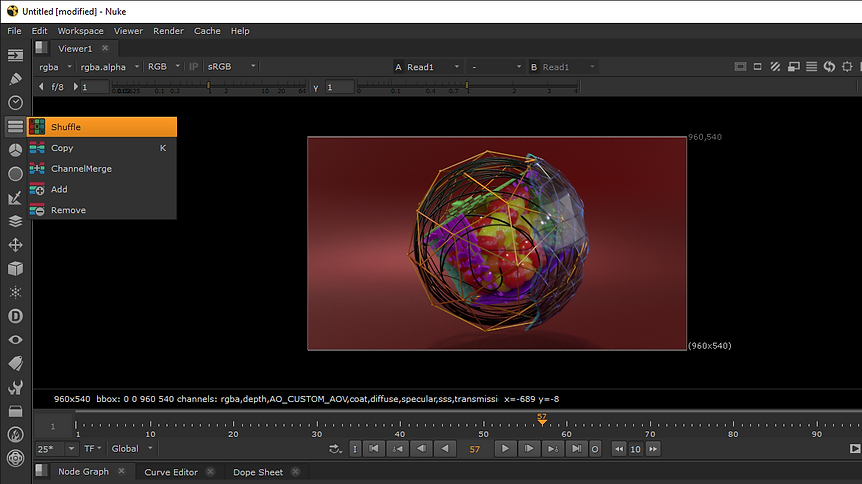Open the Draw nodes toolbar menu
Viewport: 862px width, 484px height.
15,79
